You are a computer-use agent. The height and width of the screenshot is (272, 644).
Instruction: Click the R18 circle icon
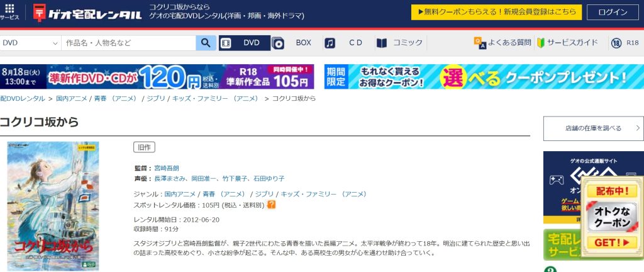(616, 43)
